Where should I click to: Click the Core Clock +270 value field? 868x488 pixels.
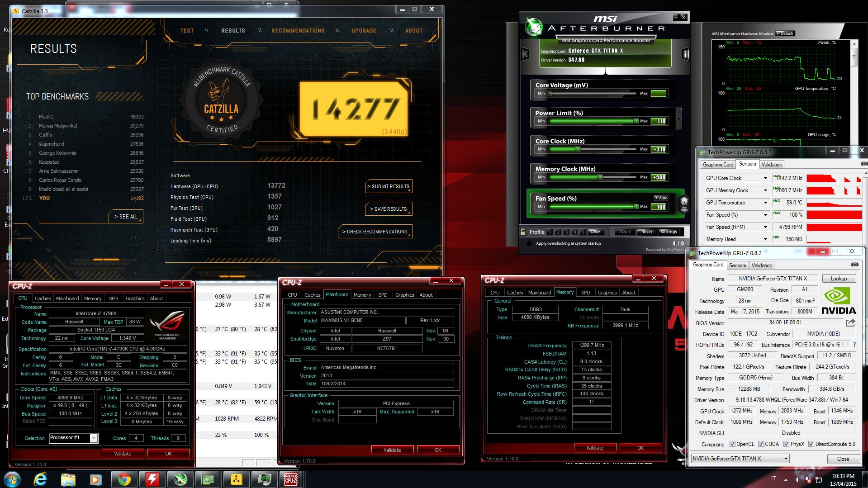659,149
